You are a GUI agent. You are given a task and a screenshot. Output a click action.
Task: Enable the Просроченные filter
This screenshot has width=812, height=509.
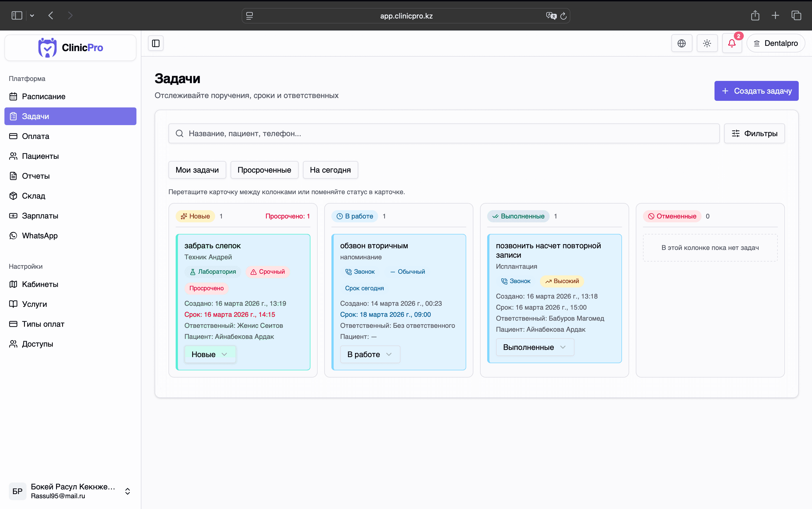pos(264,170)
